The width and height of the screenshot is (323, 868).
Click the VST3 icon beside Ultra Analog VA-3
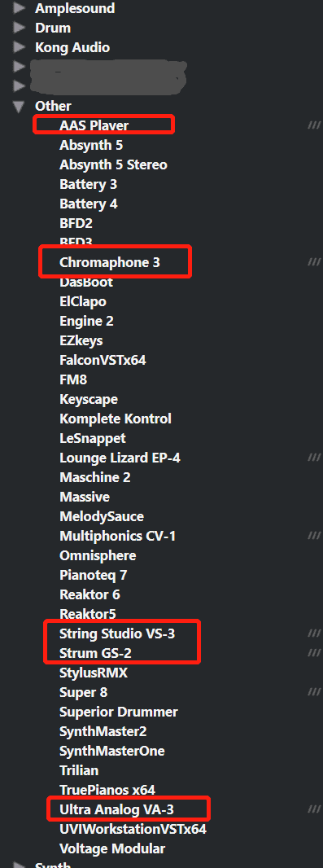click(x=315, y=809)
